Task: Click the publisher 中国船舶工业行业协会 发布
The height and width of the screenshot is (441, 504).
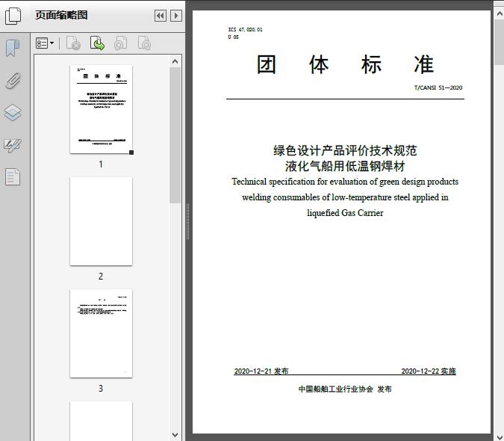Action: pos(345,389)
